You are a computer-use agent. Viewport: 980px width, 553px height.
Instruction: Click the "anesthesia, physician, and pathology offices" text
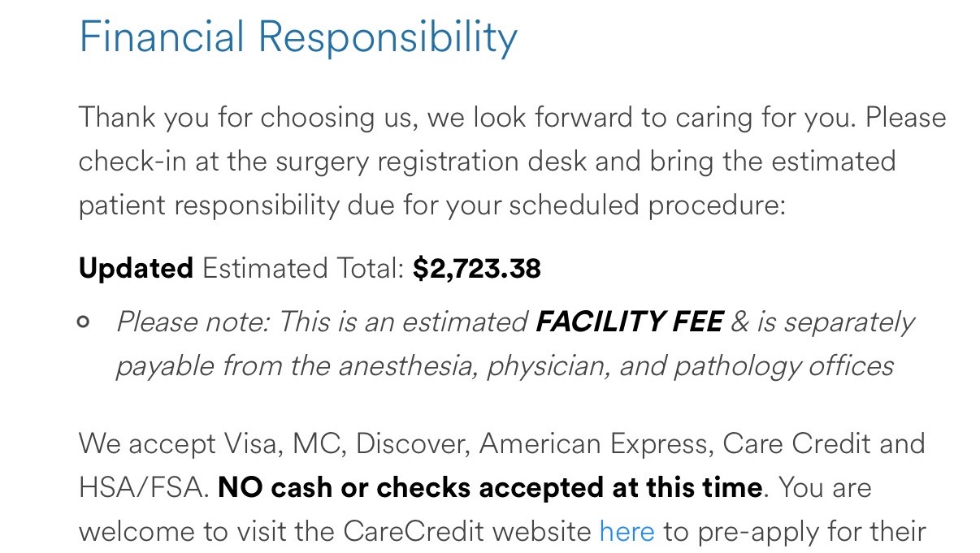615,366
